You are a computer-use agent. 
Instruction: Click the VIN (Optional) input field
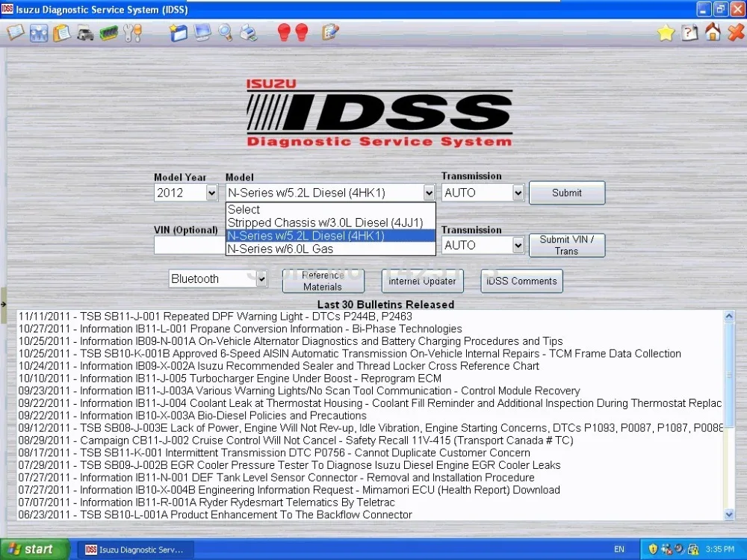coord(190,245)
